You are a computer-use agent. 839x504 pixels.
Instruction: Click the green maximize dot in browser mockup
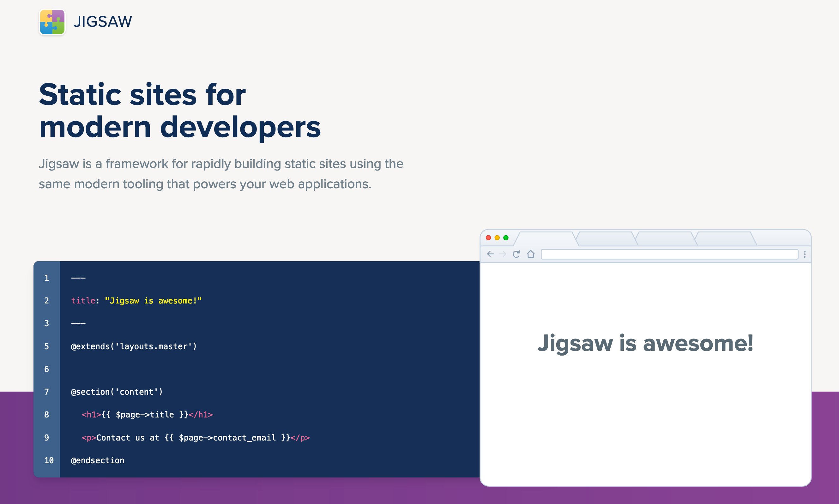coord(506,238)
